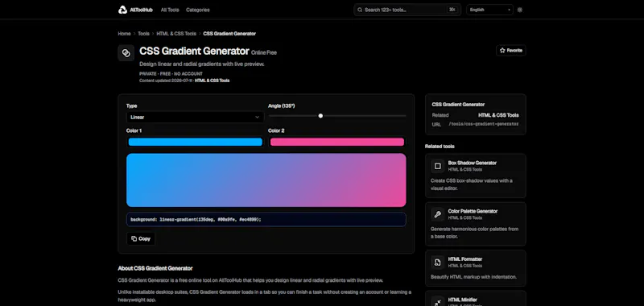Click the CSS Gradient Generator current breadcrumb
This screenshot has width=644, height=306.
(x=229, y=34)
